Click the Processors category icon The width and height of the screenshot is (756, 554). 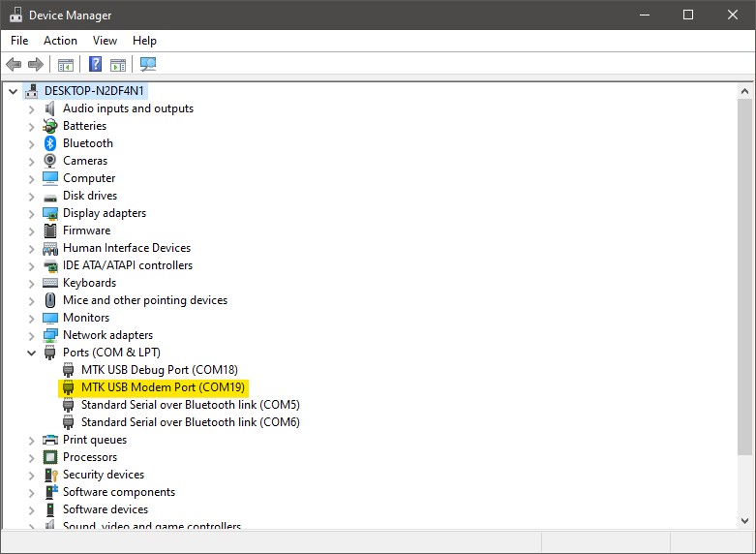[x=50, y=457]
